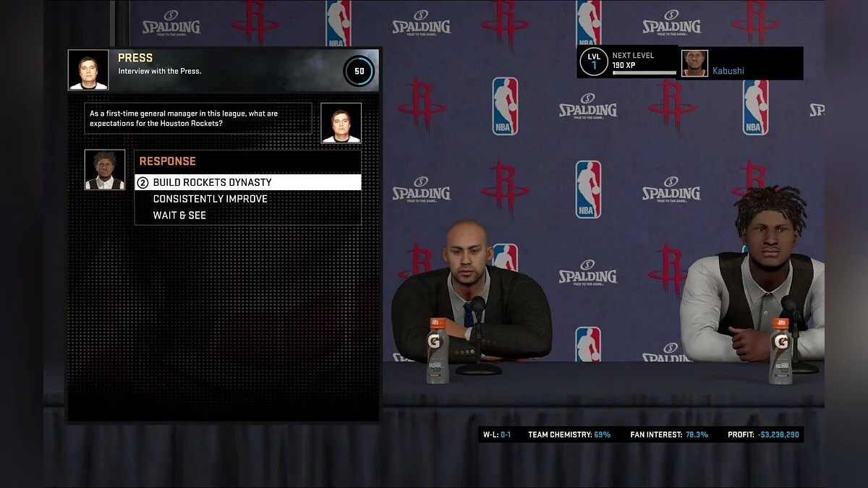Click the Kabushi player name
This screenshot has width=868, height=488.
tap(728, 71)
